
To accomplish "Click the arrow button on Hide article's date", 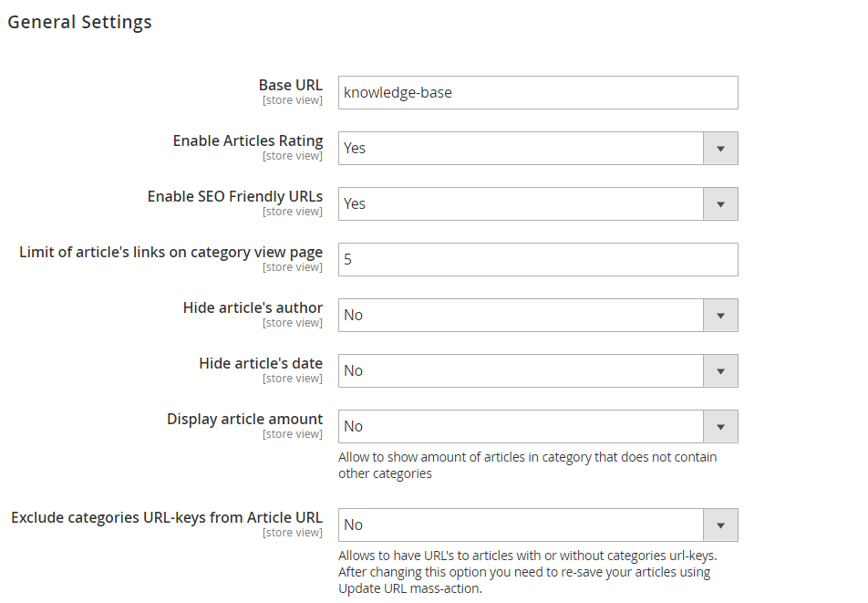I will click(720, 371).
